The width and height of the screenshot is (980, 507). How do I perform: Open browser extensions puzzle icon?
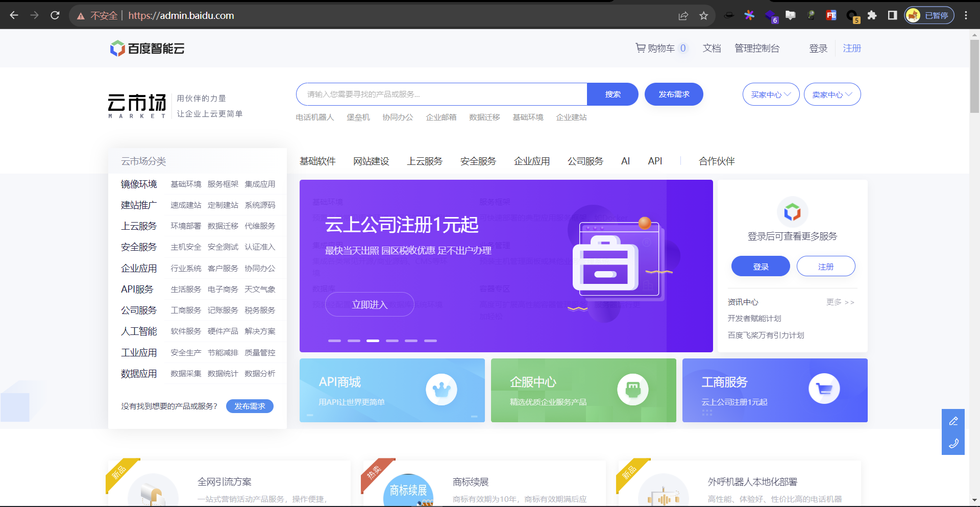(872, 15)
